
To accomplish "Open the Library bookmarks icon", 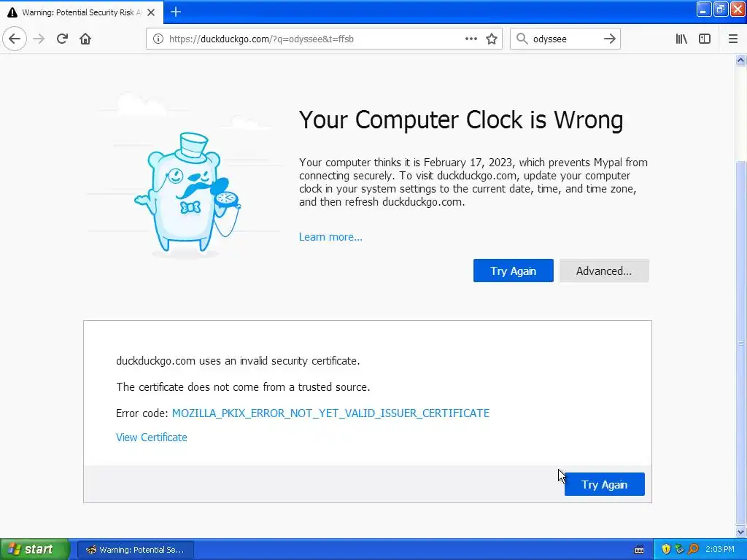I will point(681,39).
